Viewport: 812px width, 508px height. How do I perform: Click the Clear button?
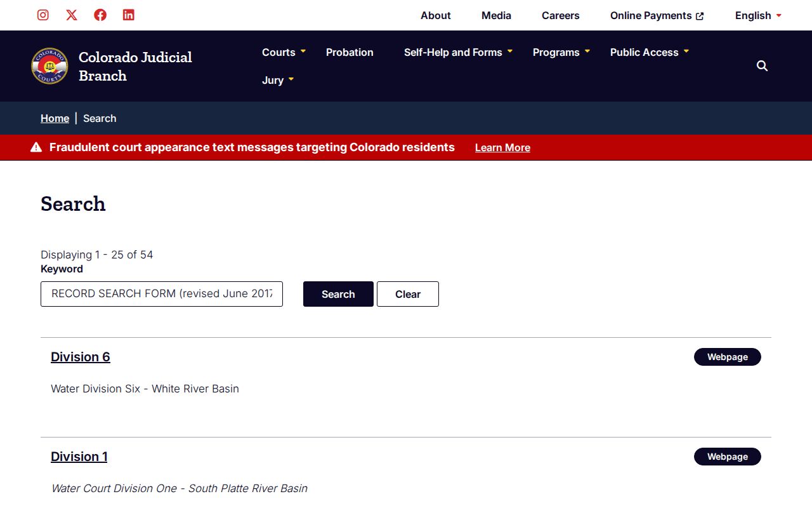click(x=408, y=294)
